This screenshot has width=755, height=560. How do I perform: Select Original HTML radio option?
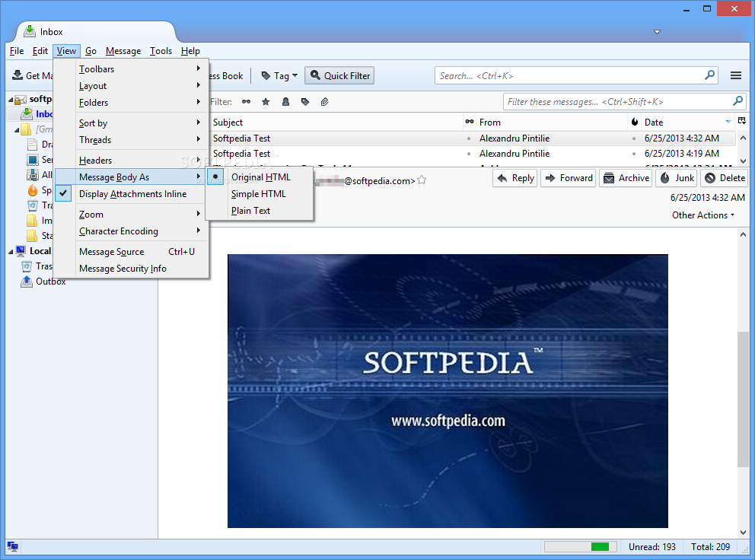(x=260, y=177)
